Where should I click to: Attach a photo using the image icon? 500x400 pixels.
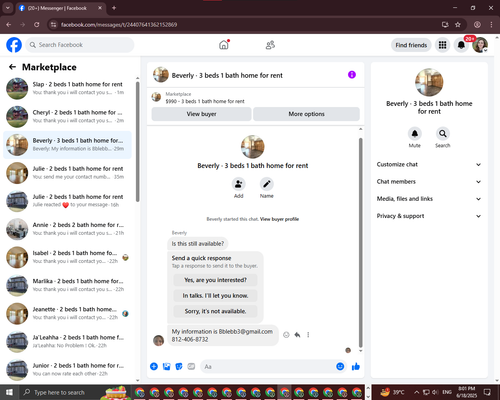point(166,367)
